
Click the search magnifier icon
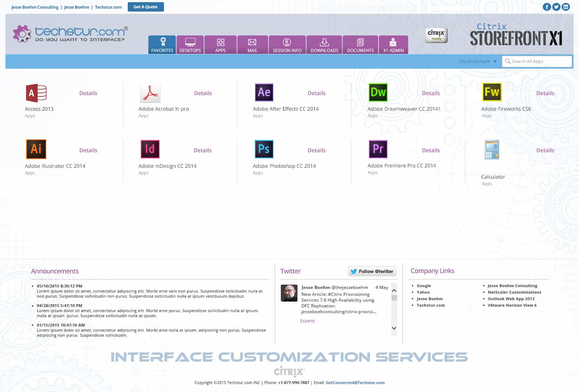coord(508,61)
